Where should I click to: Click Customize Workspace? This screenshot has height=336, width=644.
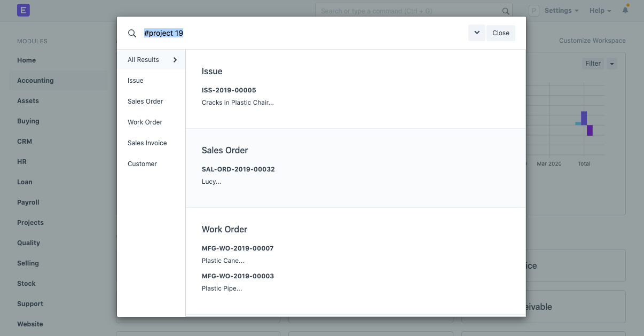point(592,40)
